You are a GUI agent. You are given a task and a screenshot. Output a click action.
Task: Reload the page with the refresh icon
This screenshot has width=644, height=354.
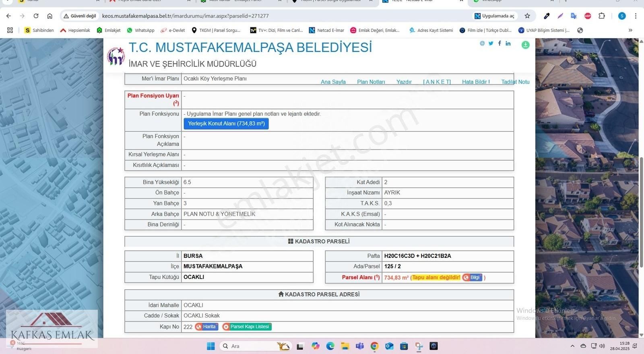coord(36,16)
